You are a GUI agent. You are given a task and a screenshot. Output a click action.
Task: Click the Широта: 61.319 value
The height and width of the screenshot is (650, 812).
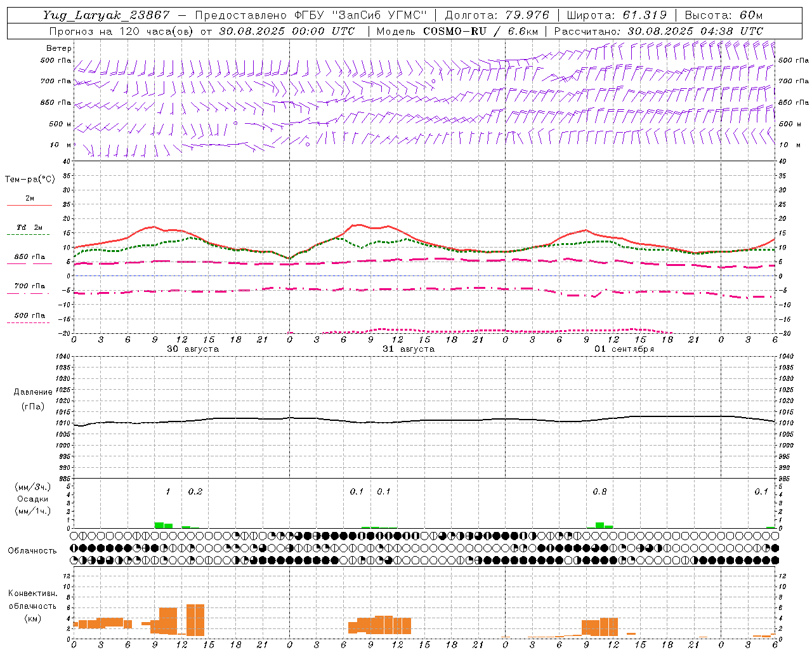tap(617, 15)
